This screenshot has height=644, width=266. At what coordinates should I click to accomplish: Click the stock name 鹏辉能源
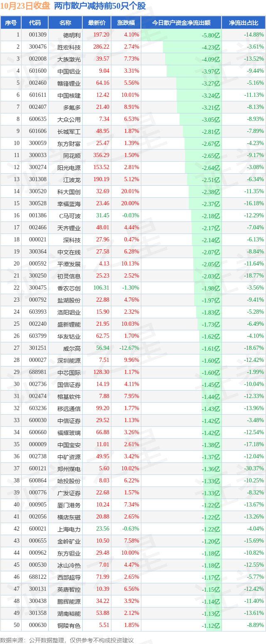tap(69, 601)
